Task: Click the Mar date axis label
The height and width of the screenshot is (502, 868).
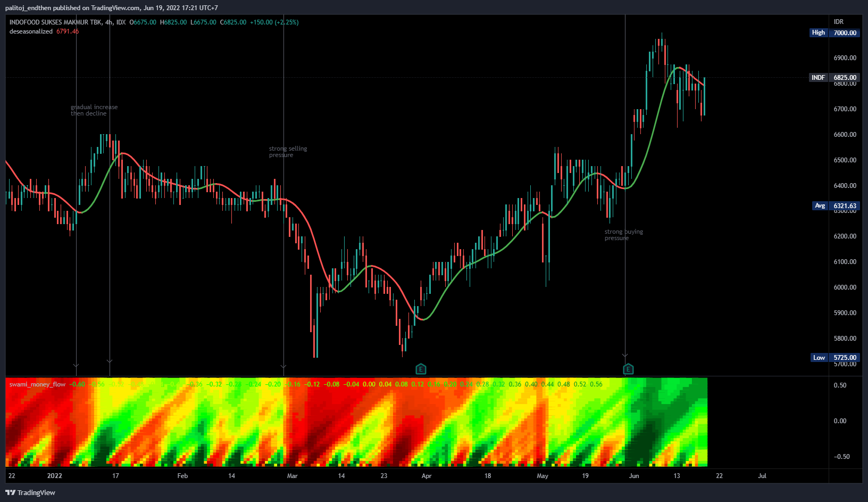Action: (292, 476)
